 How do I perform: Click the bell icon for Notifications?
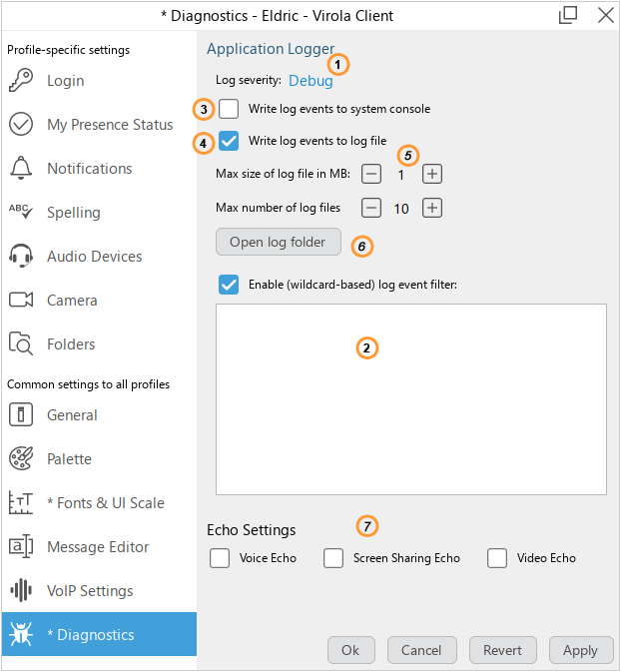[21, 169]
